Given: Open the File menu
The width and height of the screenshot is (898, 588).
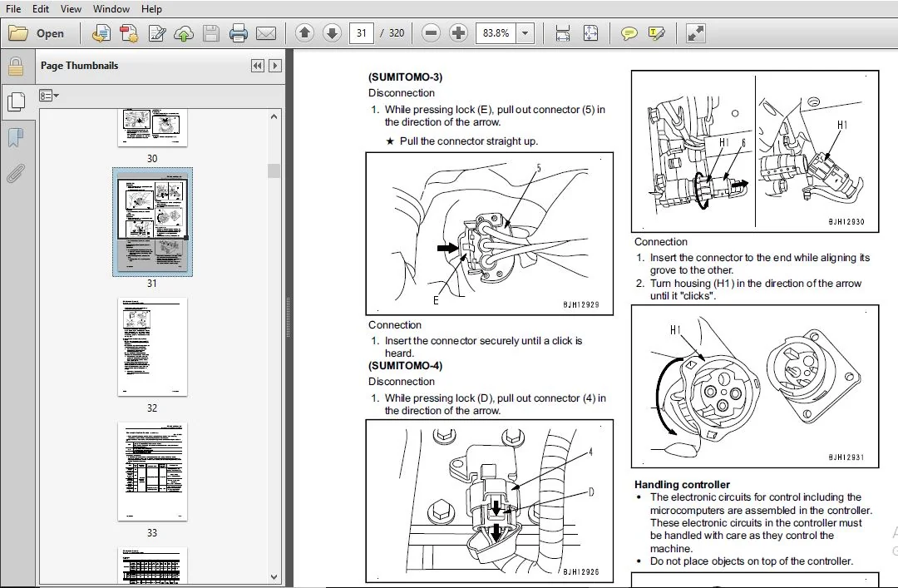Looking at the screenshot, I should (12, 8).
